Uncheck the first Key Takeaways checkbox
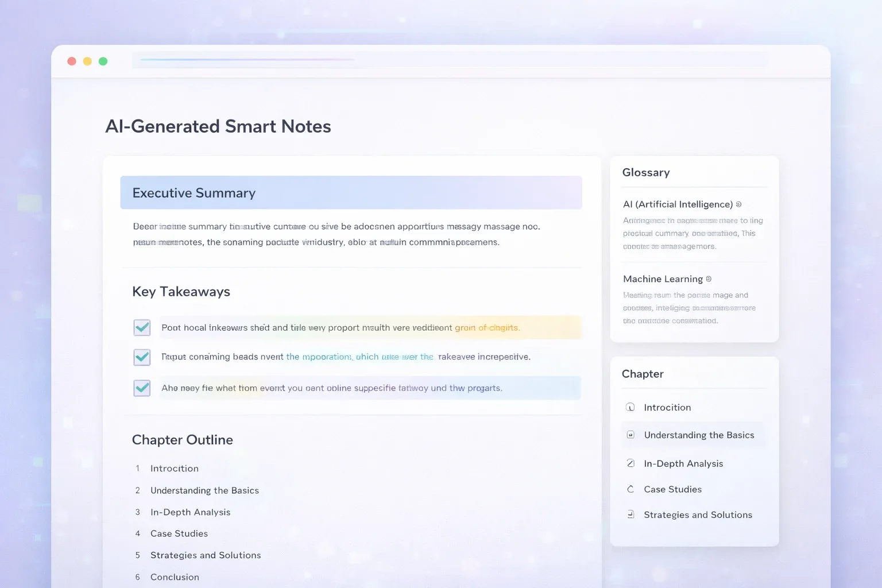Image resolution: width=882 pixels, height=588 pixels. pos(142,328)
